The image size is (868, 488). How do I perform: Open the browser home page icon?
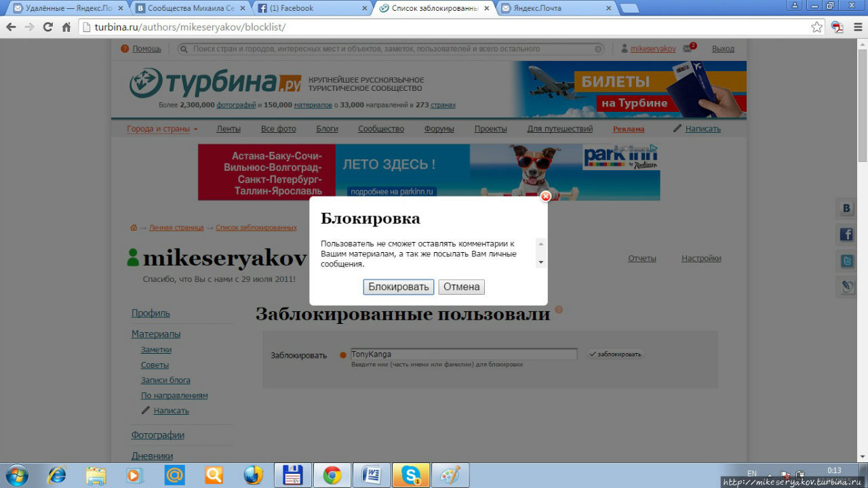pos(66,27)
